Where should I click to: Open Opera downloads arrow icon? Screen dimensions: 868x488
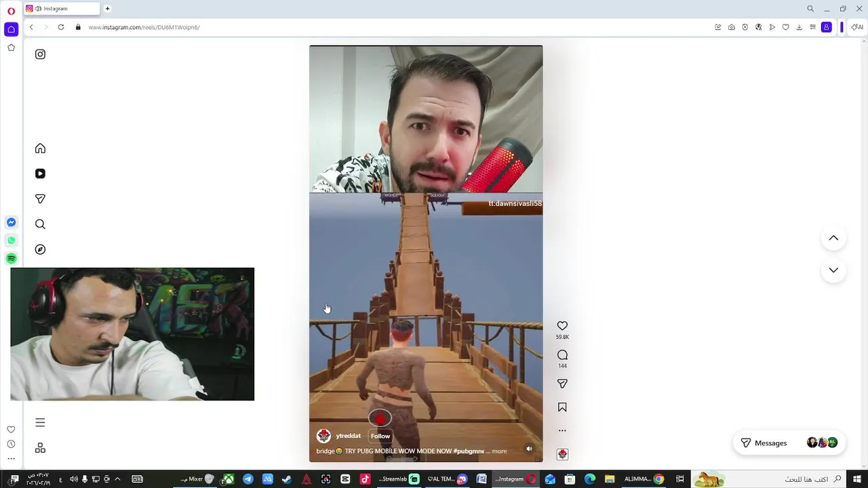pos(800,27)
